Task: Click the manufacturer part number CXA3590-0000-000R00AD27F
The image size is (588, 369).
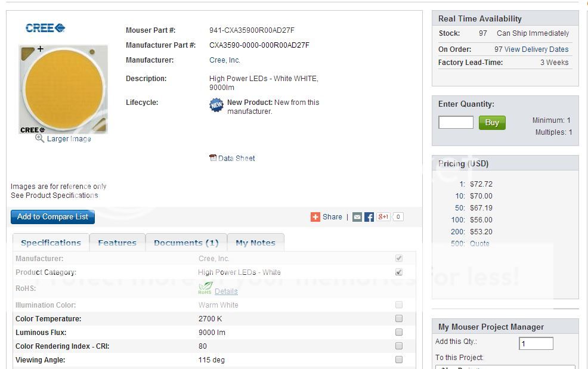Action: 259,45
